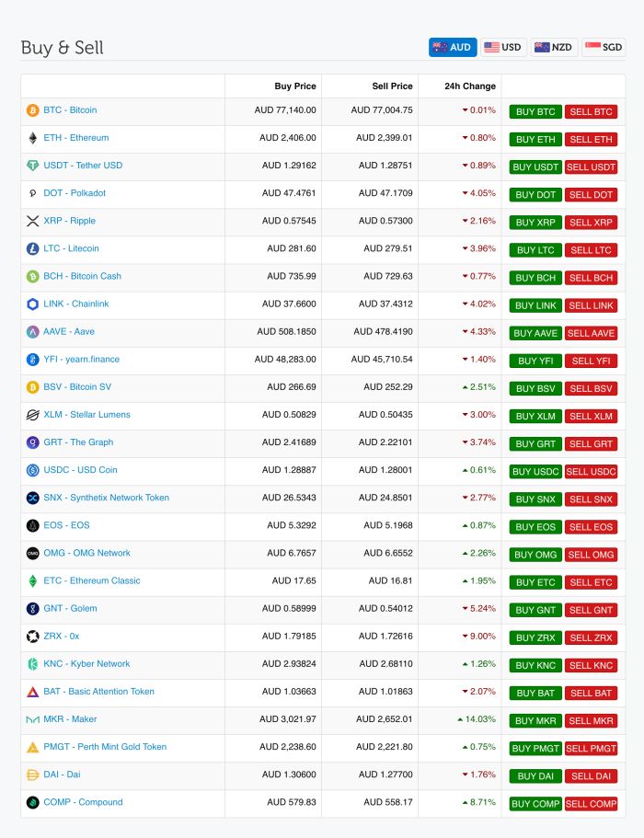Viewport: 644px width, 838px height.
Task: Click the Maker MKR icon
Action: coord(32,720)
